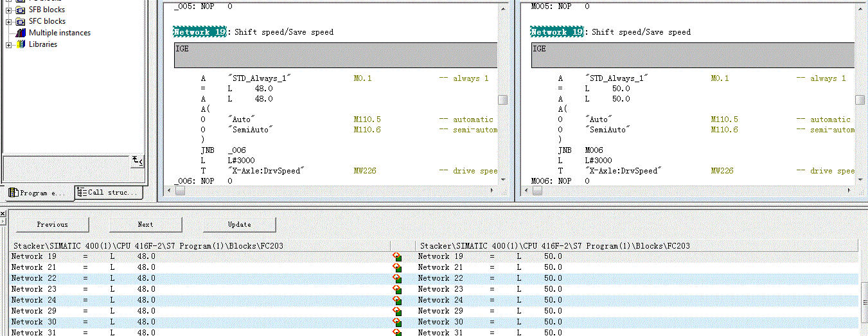Click the difference icon for Network 21
The image size is (868, 336).
click(x=397, y=268)
